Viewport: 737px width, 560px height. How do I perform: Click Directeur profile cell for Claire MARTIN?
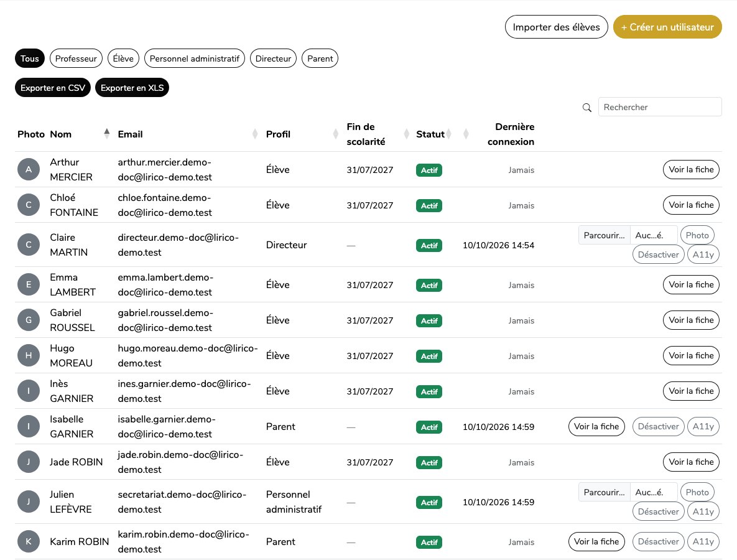(x=286, y=245)
